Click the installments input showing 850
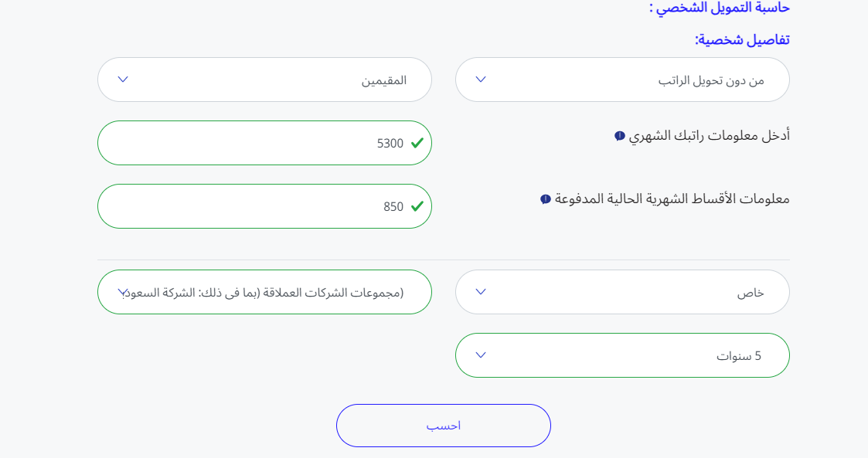This screenshot has width=868, height=458. 264,206
